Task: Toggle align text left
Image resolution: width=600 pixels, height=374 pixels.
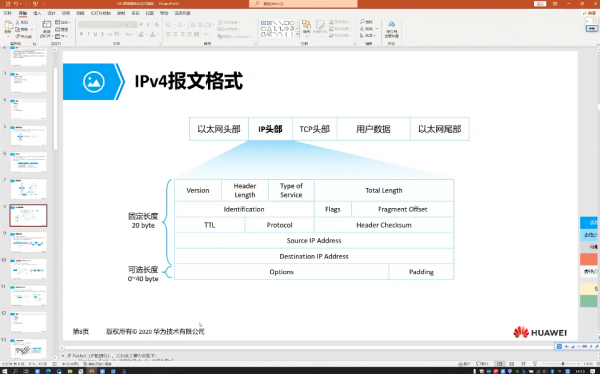Action: pos(168,34)
